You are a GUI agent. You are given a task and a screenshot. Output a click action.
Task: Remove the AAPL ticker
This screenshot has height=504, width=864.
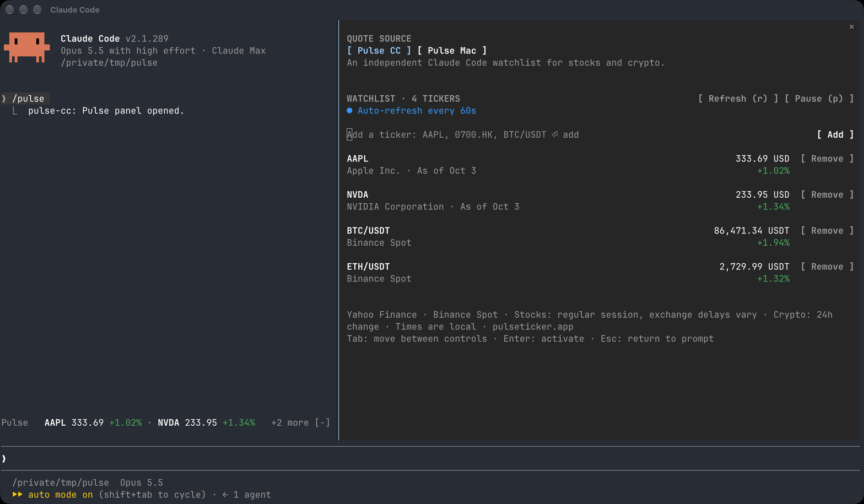[x=827, y=159]
